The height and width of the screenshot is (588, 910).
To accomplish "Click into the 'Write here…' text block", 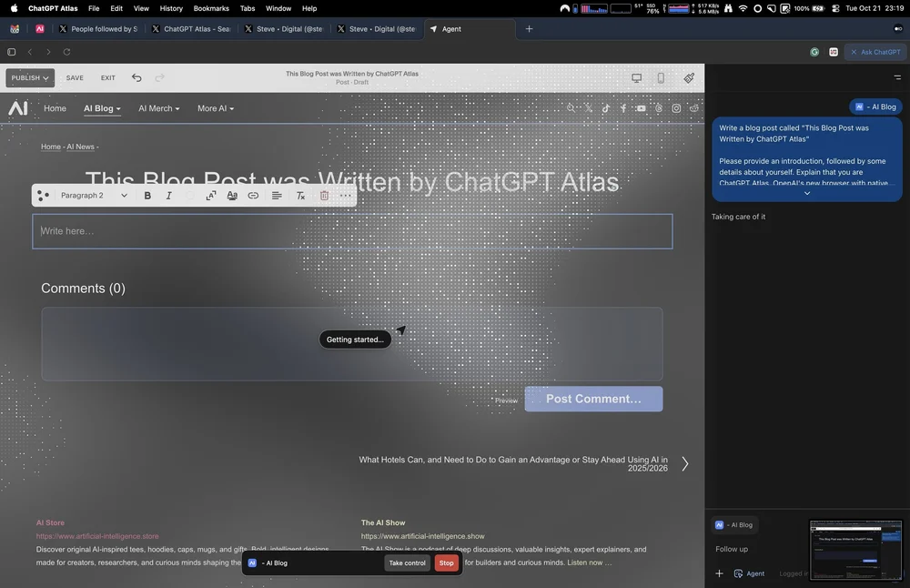I will pyautogui.click(x=352, y=231).
